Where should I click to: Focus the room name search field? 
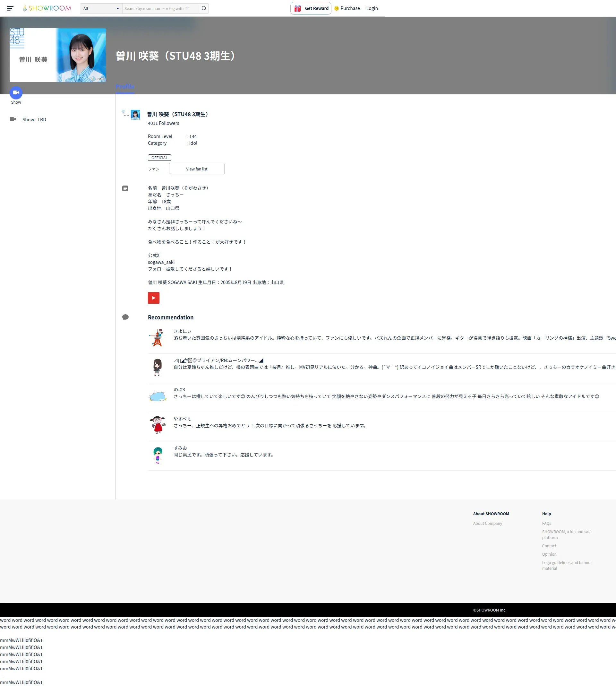pos(160,8)
